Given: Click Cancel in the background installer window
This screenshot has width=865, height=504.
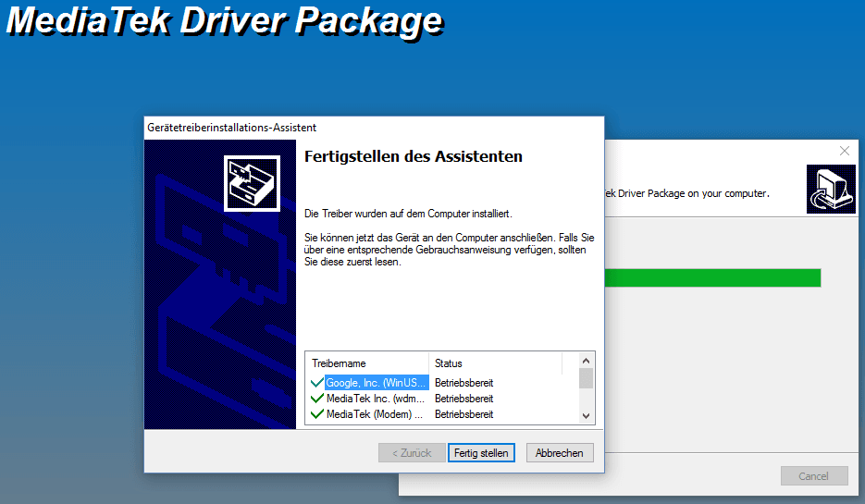Looking at the screenshot, I should (x=814, y=476).
